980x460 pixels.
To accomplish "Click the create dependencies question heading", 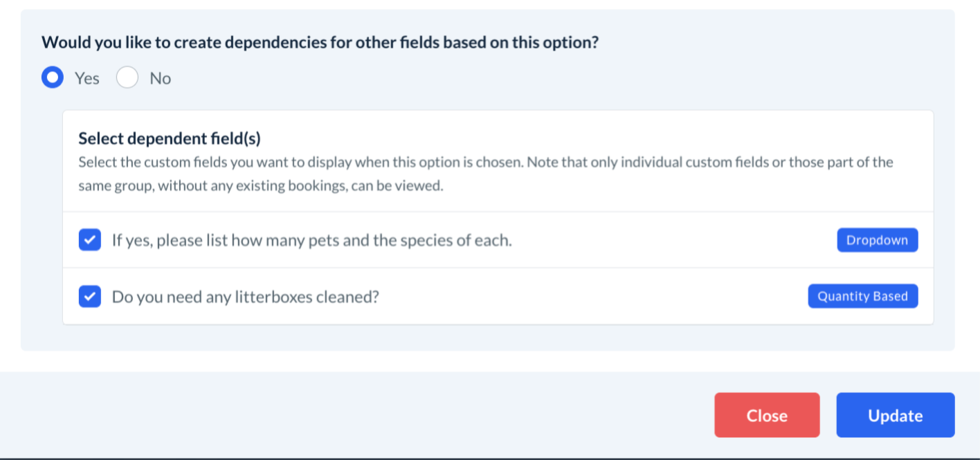I will click(320, 42).
